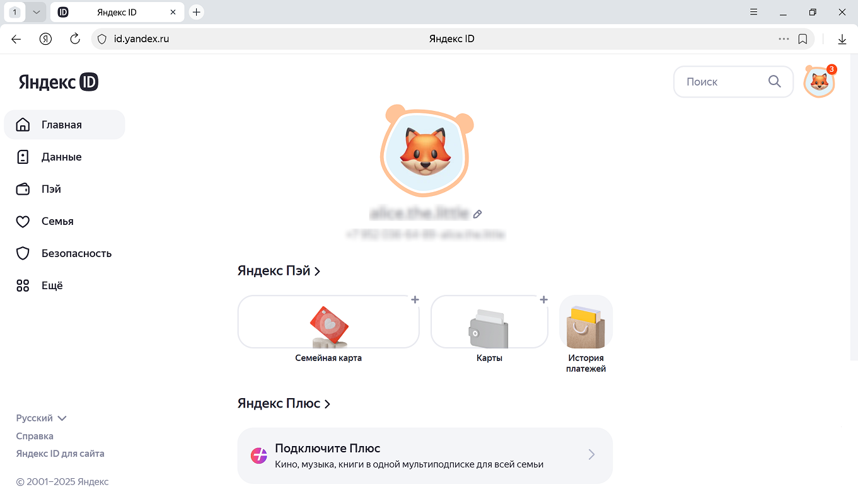
Task: Open the History of payments bag icon
Action: tap(586, 326)
